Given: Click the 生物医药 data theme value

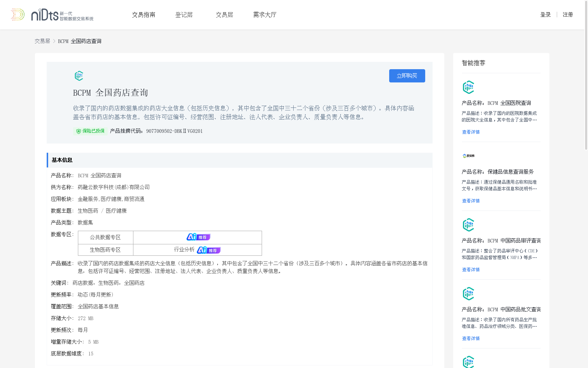Looking at the screenshot, I should (88, 211).
